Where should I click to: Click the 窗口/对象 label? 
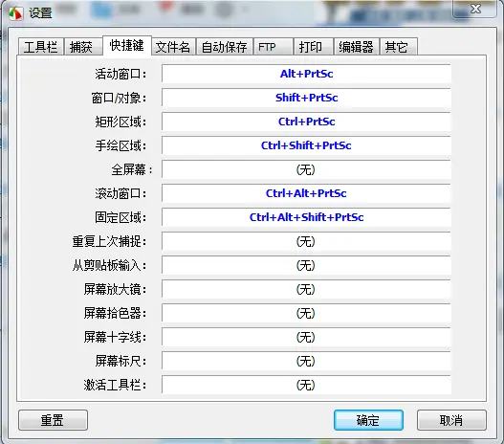(x=119, y=98)
